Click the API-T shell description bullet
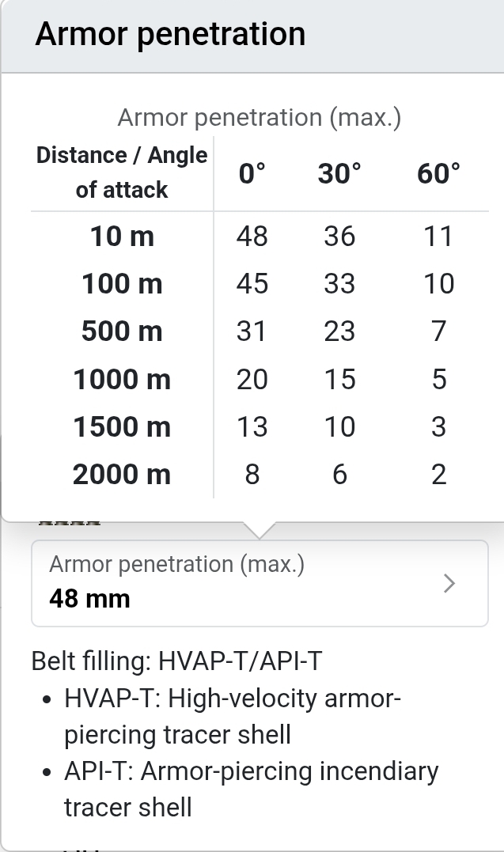 [x=251, y=789]
